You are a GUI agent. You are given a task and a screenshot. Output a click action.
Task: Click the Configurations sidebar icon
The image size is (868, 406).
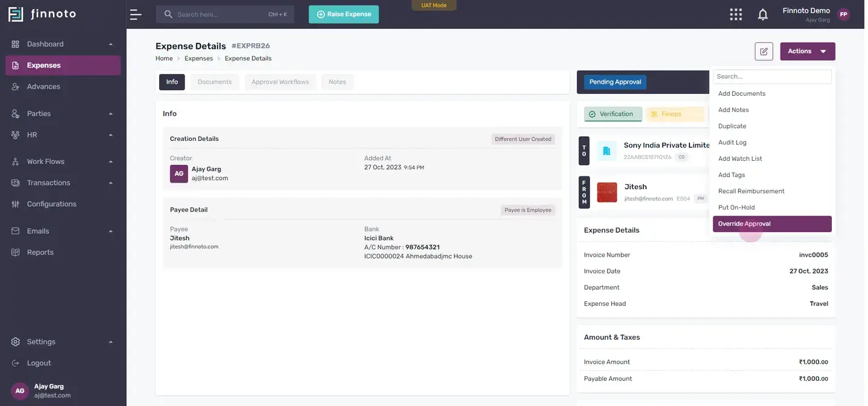[16, 204]
